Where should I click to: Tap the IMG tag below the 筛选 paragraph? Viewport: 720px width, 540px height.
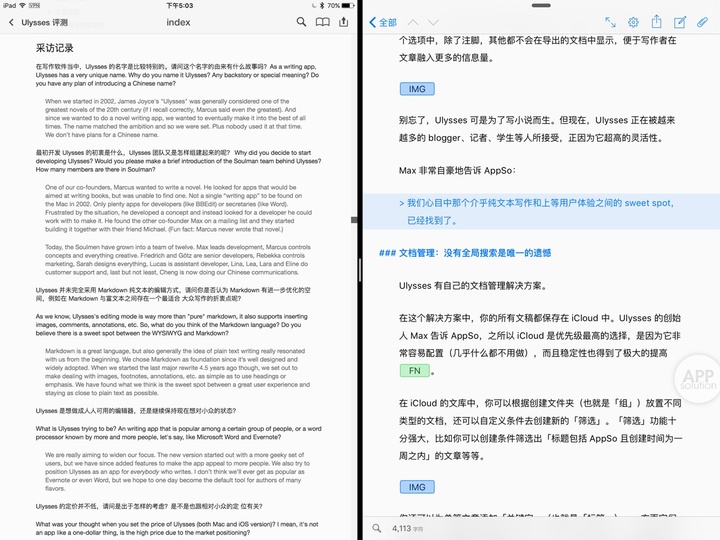click(x=416, y=487)
